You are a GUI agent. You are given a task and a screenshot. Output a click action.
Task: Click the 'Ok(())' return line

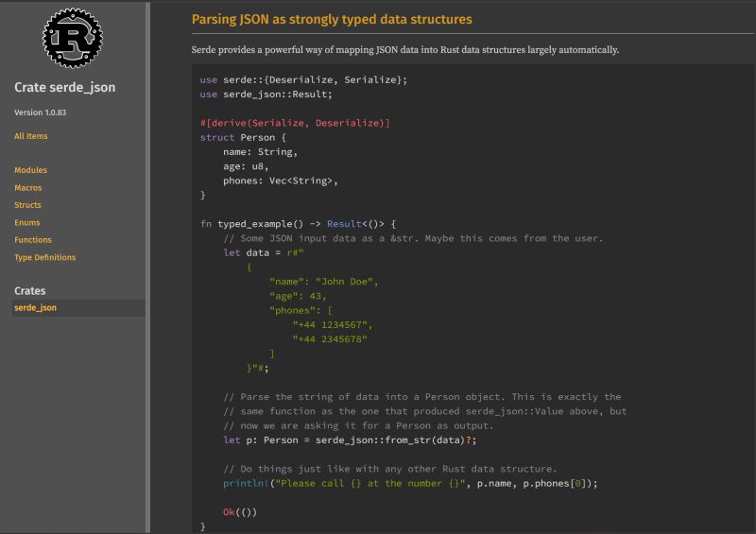(240, 512)
